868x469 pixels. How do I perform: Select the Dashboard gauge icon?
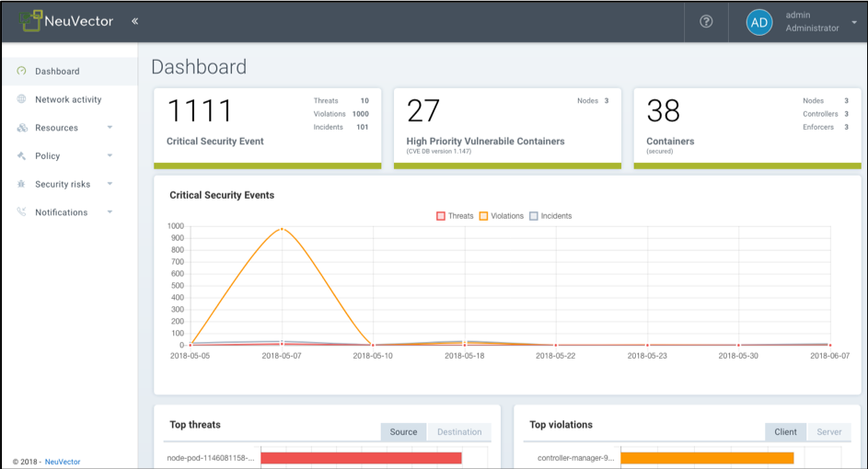click(21, 71)
